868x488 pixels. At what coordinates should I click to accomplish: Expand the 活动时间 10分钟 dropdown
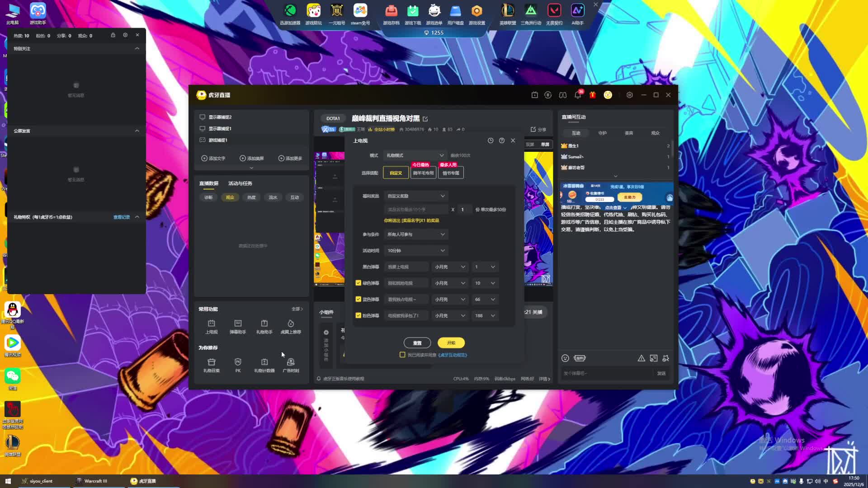(415, 250)
